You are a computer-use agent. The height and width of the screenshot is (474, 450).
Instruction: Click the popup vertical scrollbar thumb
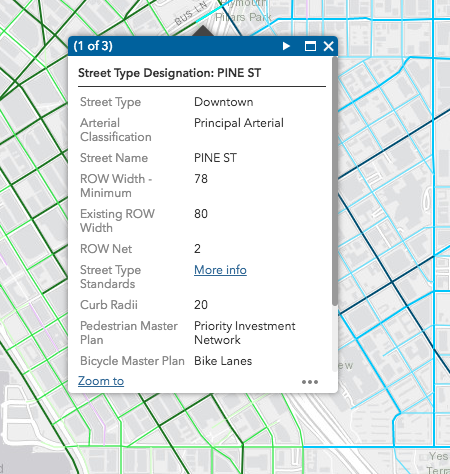click(x=335, y=181)
